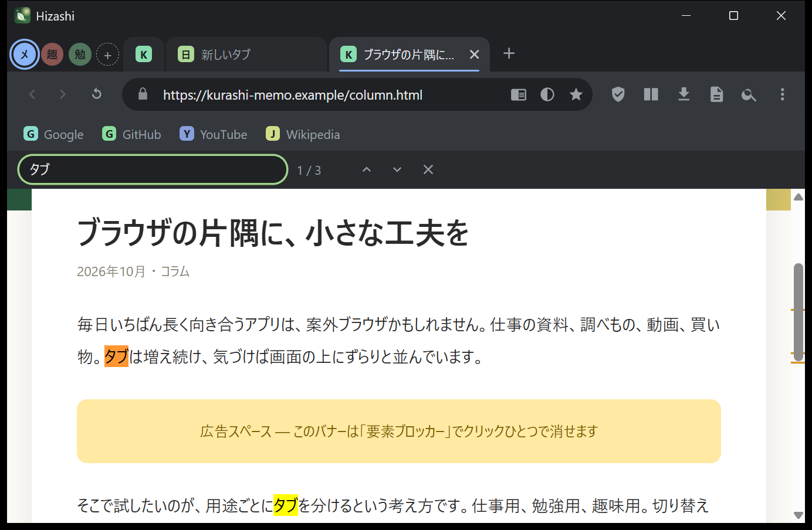
Task: Focus the find-in-page field containing タブ
Action: click(153, 169)
